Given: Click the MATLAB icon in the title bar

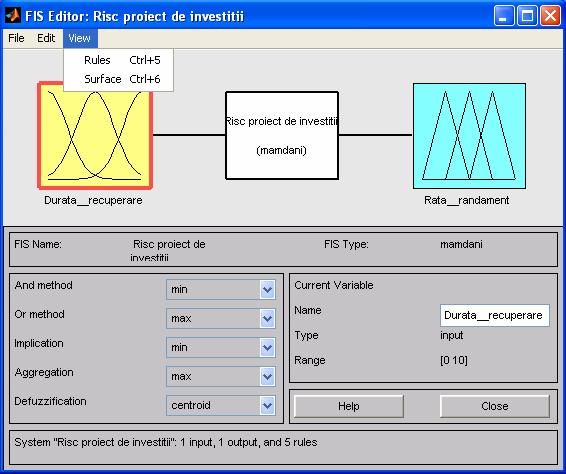Looking at the screenshot, I should tap(13, 16).
